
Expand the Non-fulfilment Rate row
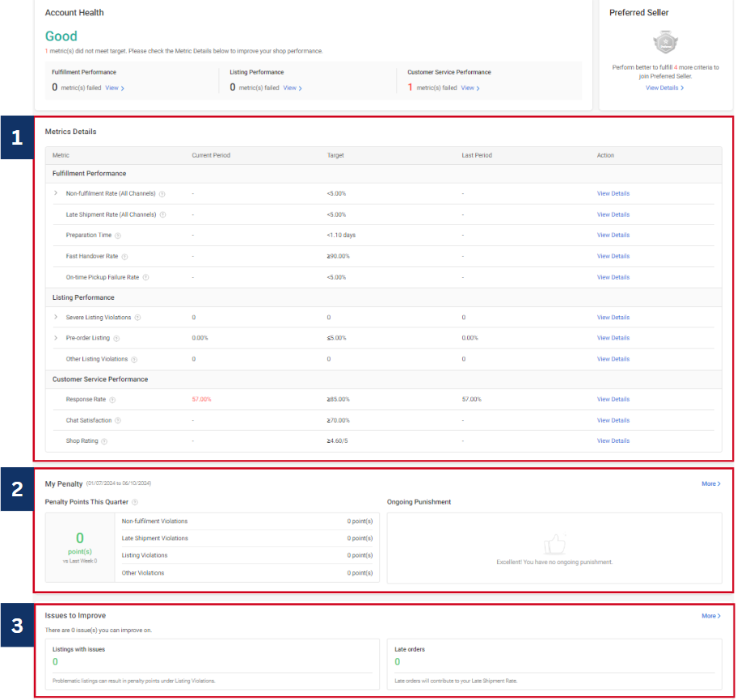56,194
